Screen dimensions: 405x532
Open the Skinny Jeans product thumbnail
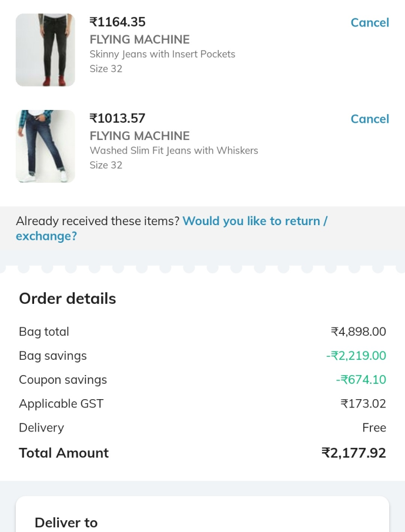pyautogui.click(x=45, y=49)
